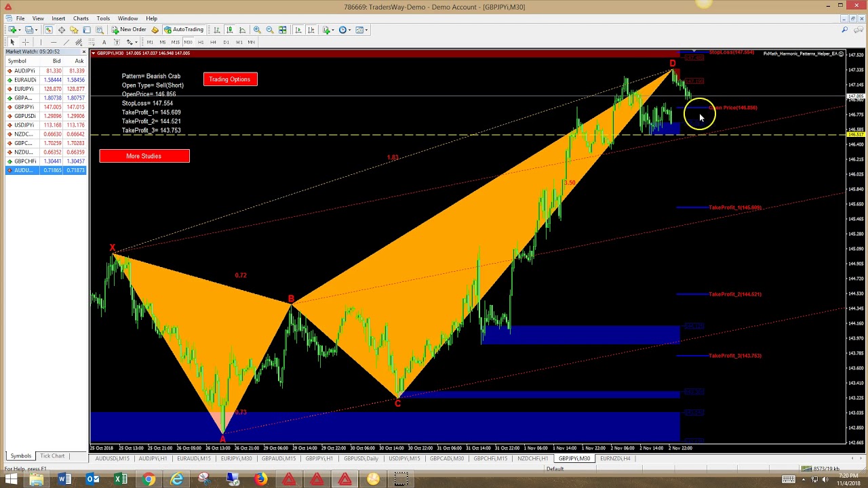This screenshot has width=868, height=488.
Task: Toggle Auto Scroll for the chart
Action: pos(298,30)
